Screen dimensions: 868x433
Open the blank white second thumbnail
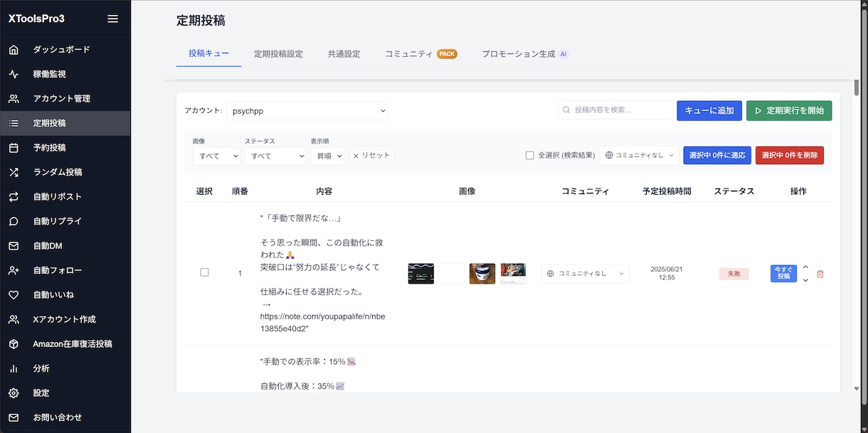coord(451,274)
